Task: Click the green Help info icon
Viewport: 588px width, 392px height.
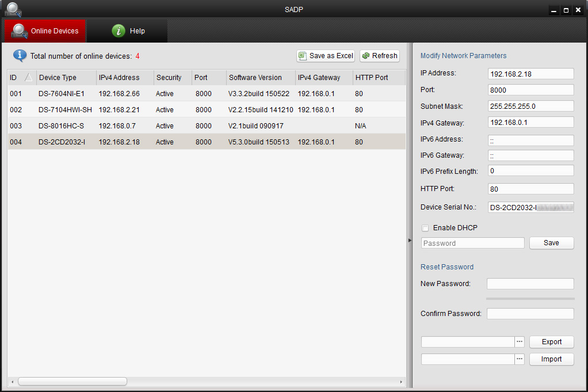Action: 119,31
